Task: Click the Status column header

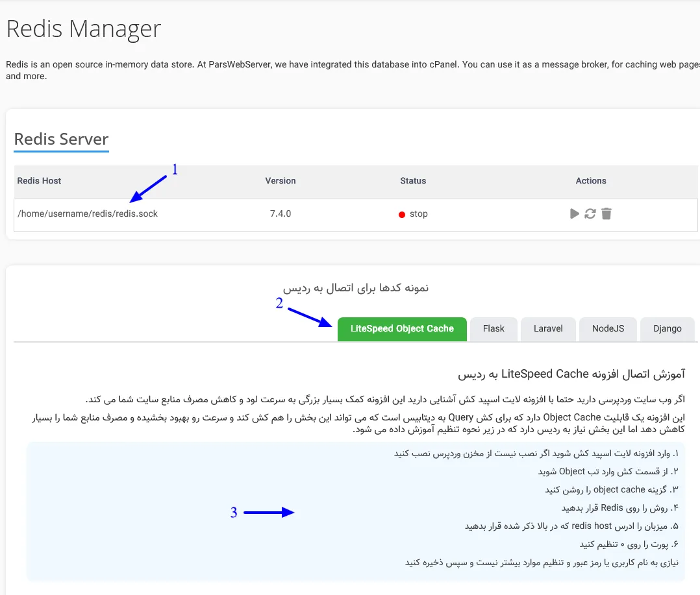Action: (x=413, y=181)
